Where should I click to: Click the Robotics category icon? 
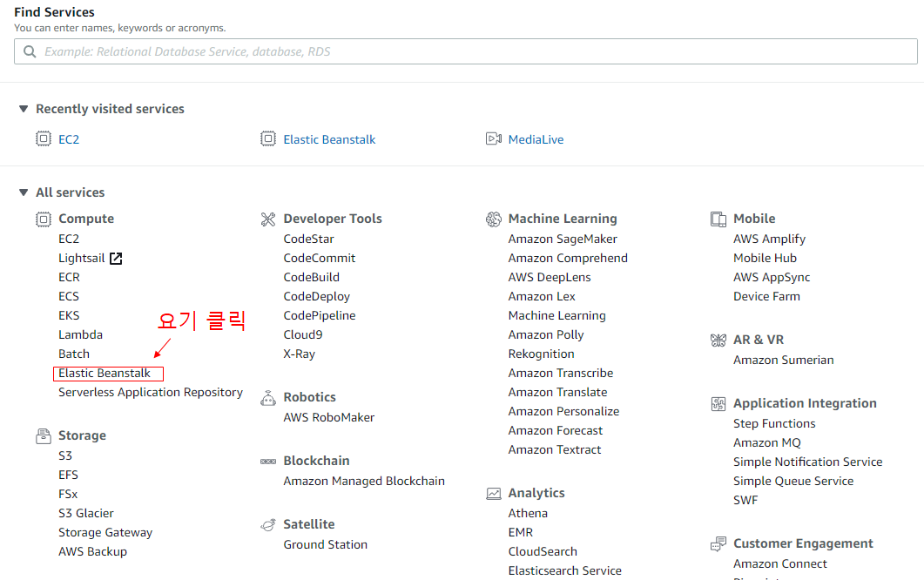268,398
